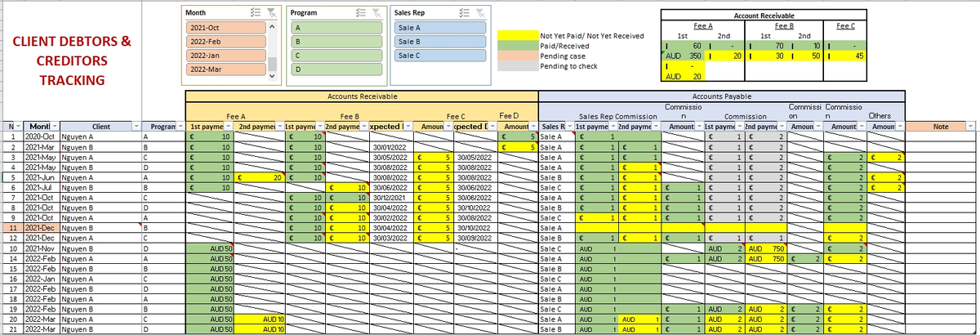The height and width of the screenshot is (335, 980).
Task: Filter by Program A in the slicer
Action: point(336,28)
